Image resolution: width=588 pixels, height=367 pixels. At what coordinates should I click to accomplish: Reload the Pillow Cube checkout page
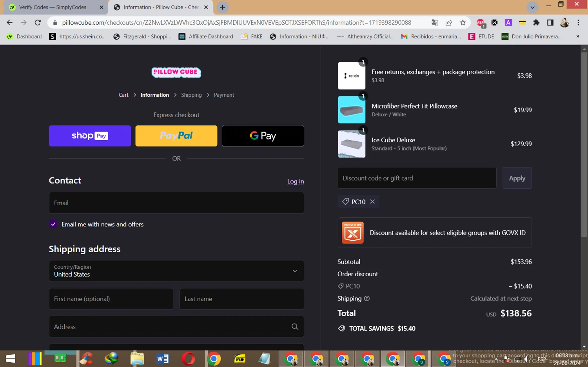(38, 23)
